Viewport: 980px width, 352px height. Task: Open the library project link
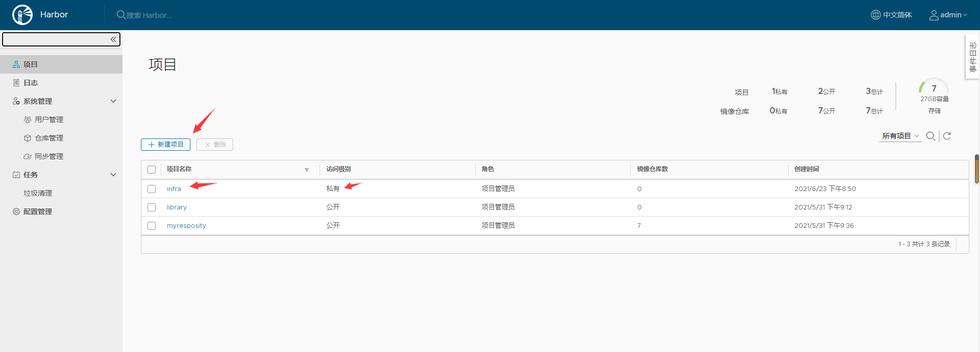177,207
